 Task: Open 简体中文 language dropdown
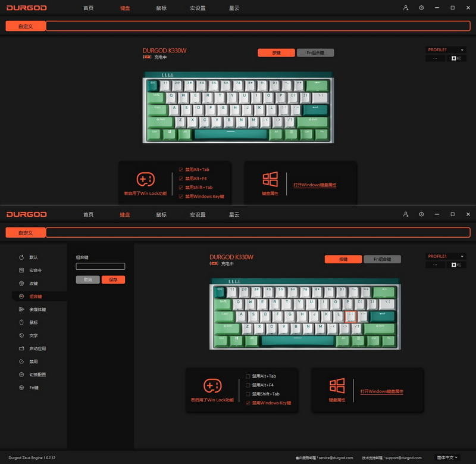[447, 457]
